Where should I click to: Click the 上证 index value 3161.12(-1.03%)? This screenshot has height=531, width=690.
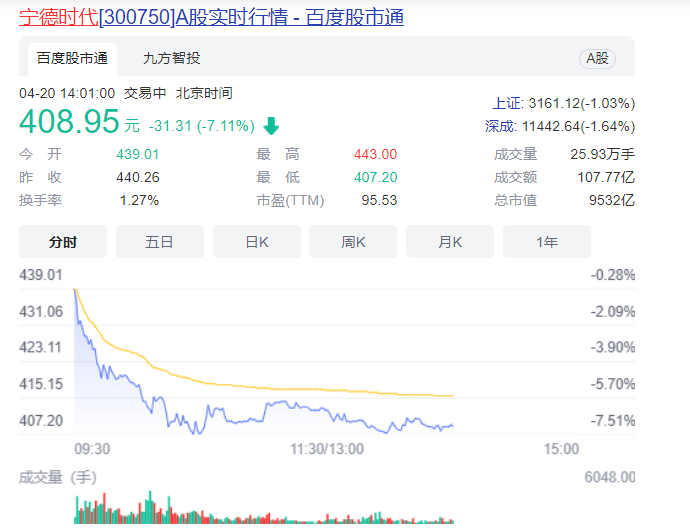(x=581, y=103)
